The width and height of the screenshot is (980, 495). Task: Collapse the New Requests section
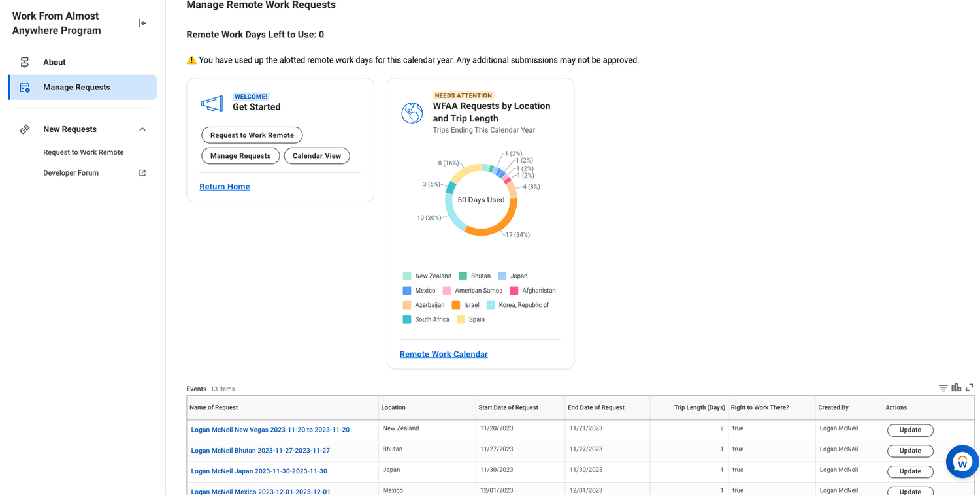click(x=142, y=129)
